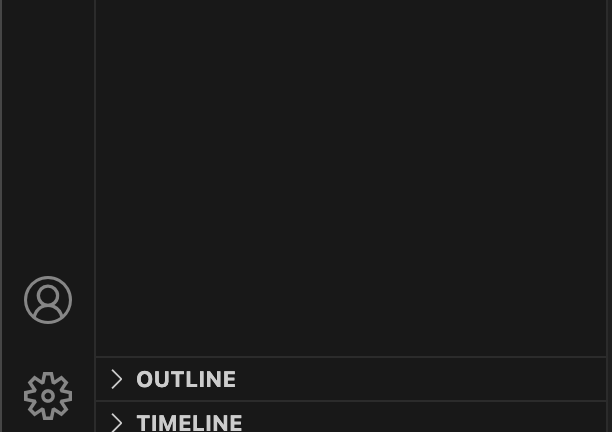Select the user profile icon in Activity Bar
This screenshot has width=612, height=432.
(x=48, y=300)
